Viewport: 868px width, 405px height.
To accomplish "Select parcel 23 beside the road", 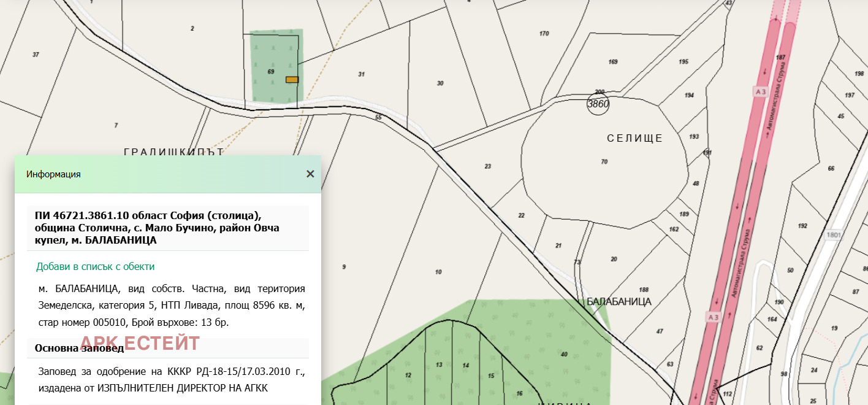I will (x=487, y=166).
